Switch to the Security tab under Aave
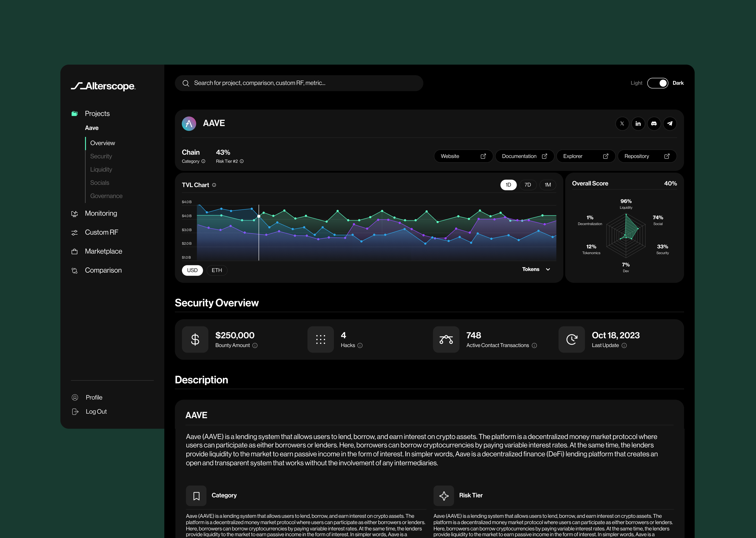This screenshot has height=538, width=756. point(101,156)
